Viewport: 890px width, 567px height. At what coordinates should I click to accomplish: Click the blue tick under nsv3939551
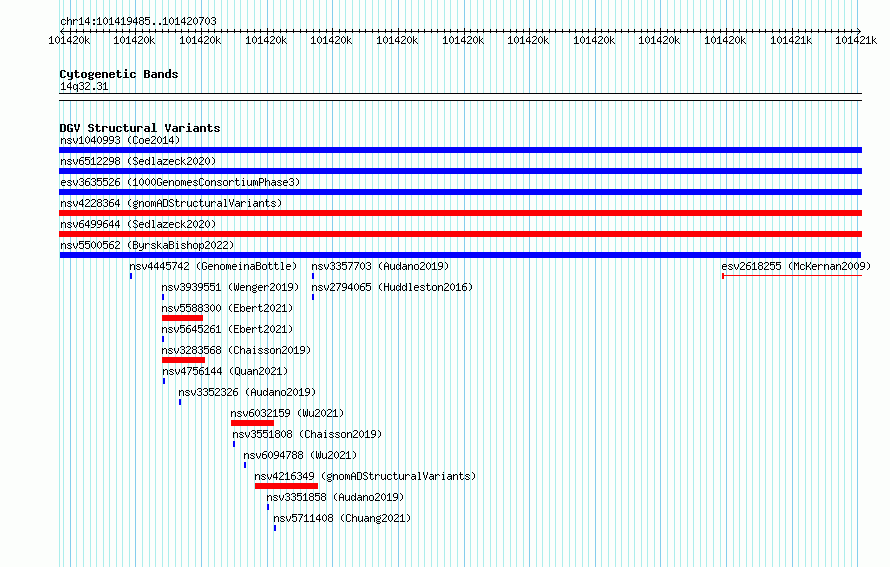click(163, 297)
